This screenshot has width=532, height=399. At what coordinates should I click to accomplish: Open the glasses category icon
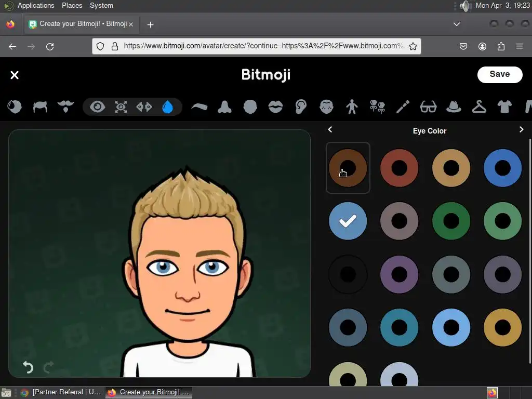pos(428,107)
